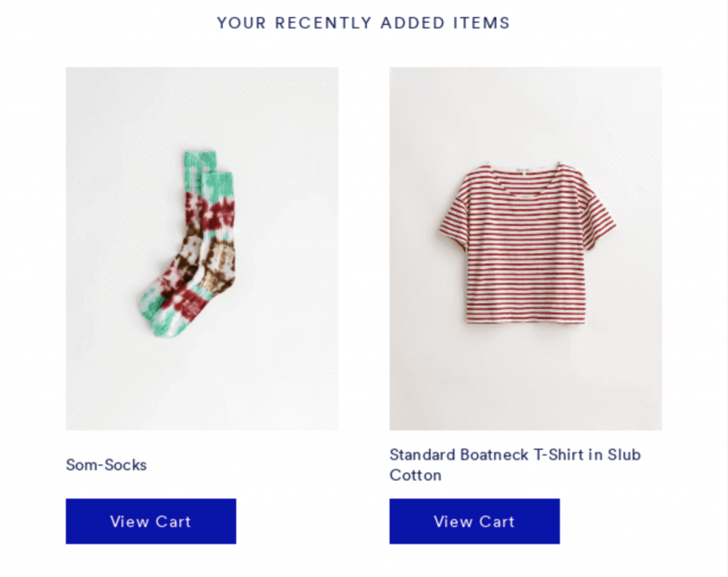Open the Som-Socks product name link
Viewport: 728px width, 577px height.
coord(107,465)
